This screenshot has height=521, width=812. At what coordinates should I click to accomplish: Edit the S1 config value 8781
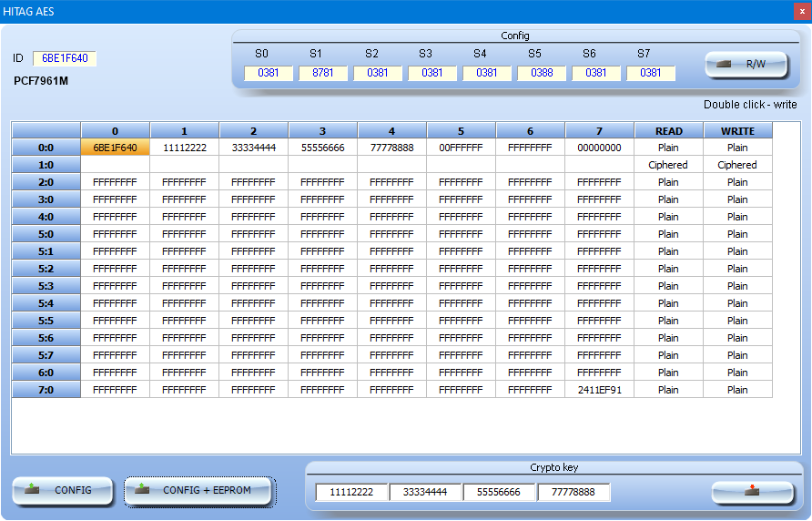pos(322,73)
